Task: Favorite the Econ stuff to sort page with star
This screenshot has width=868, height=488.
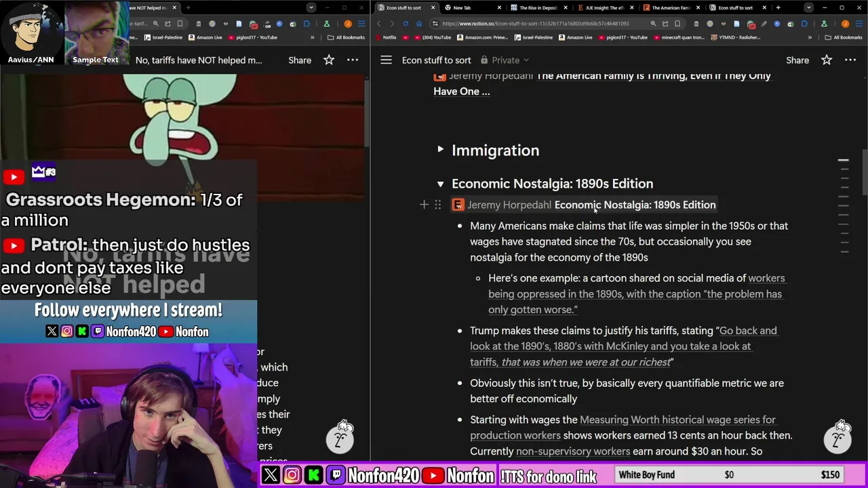Action: click(x=827, y=60)
